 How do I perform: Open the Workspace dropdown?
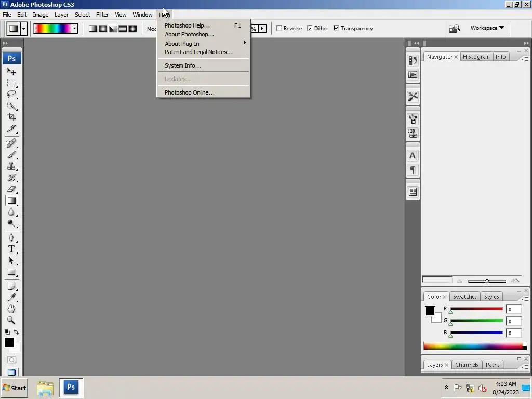(487, 28)
